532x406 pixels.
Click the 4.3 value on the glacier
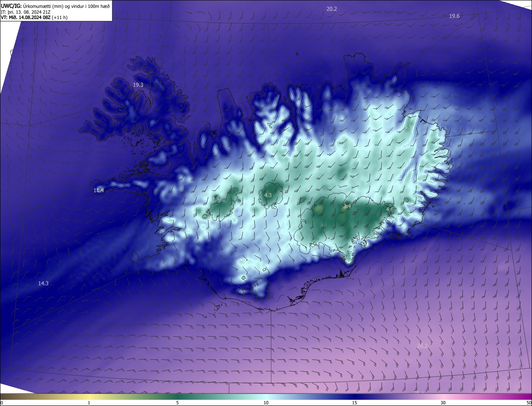[x=268, y=195]
